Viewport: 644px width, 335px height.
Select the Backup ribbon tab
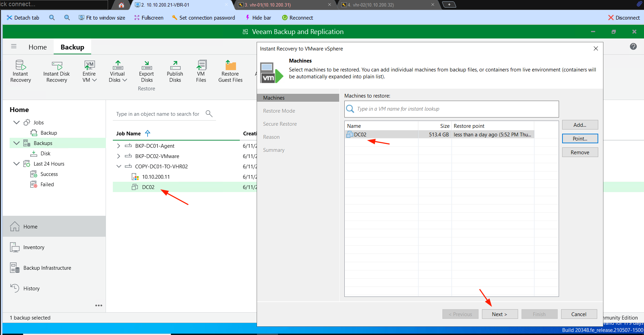(x=72, y=47)
